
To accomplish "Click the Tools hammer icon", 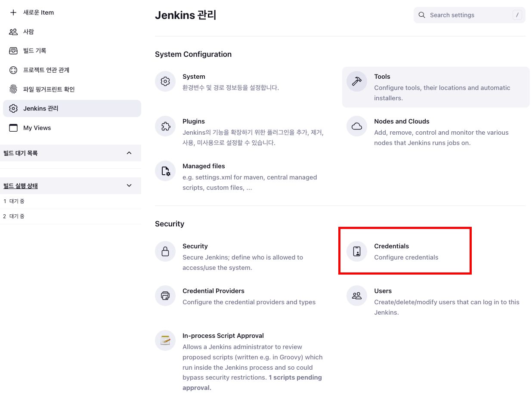I will 357,81.
